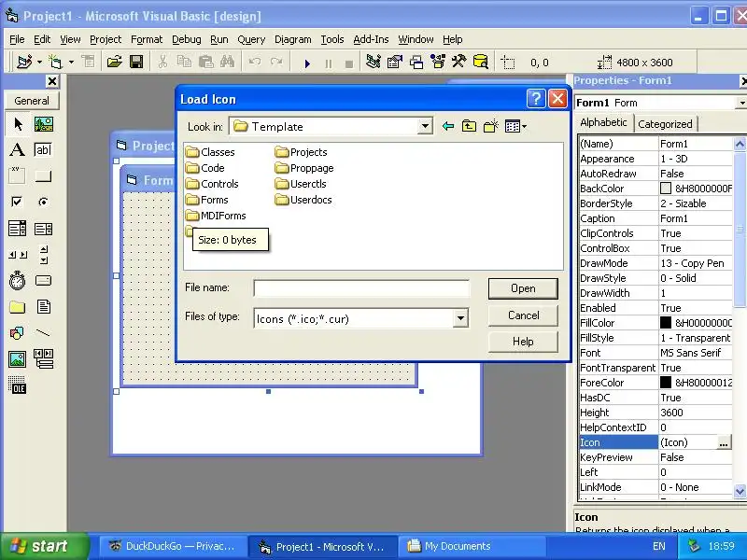Viewport: 747px width, 560px height.
Task: Select the OLE tool in the toolbox
Action: click(18, 385)
